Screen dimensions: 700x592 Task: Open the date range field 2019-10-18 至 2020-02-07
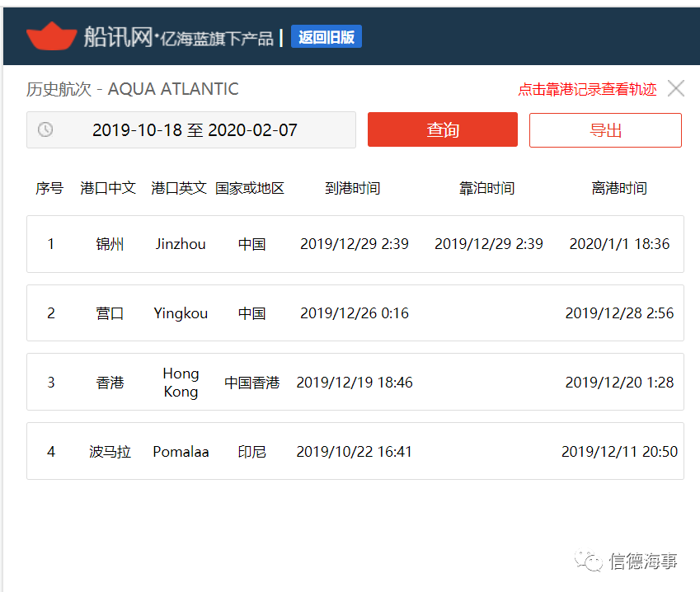191,130
